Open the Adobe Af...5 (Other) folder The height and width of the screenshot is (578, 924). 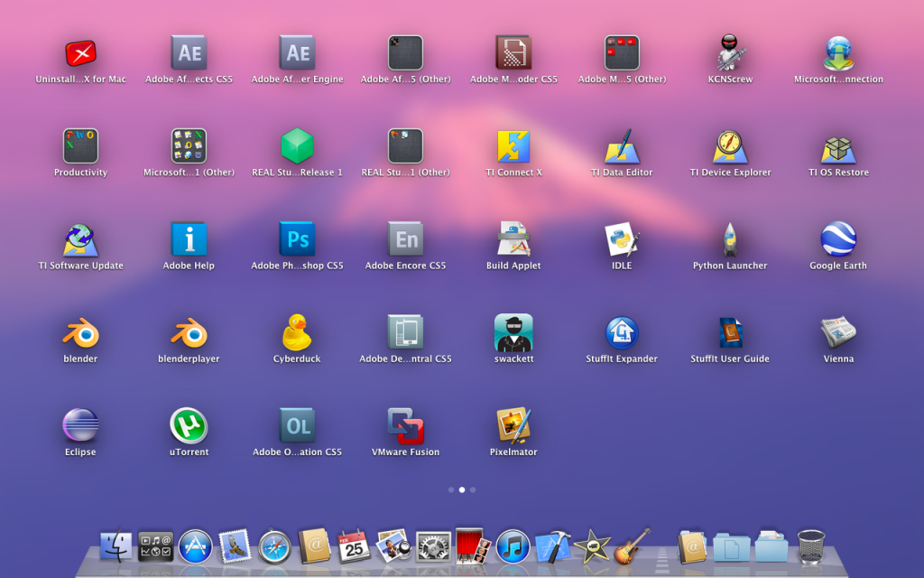pos(405,53)
